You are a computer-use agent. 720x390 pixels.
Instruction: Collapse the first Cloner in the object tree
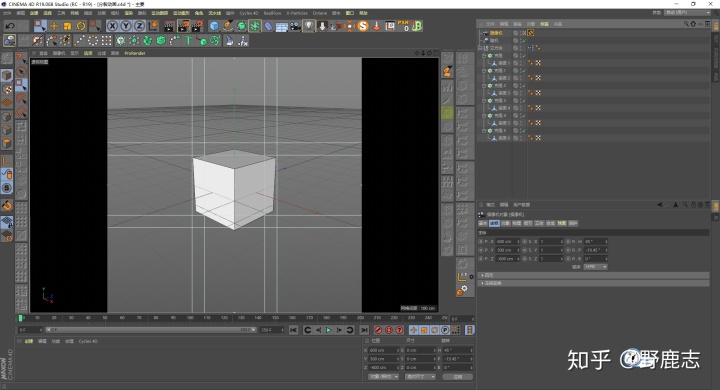tap(484, 56)
